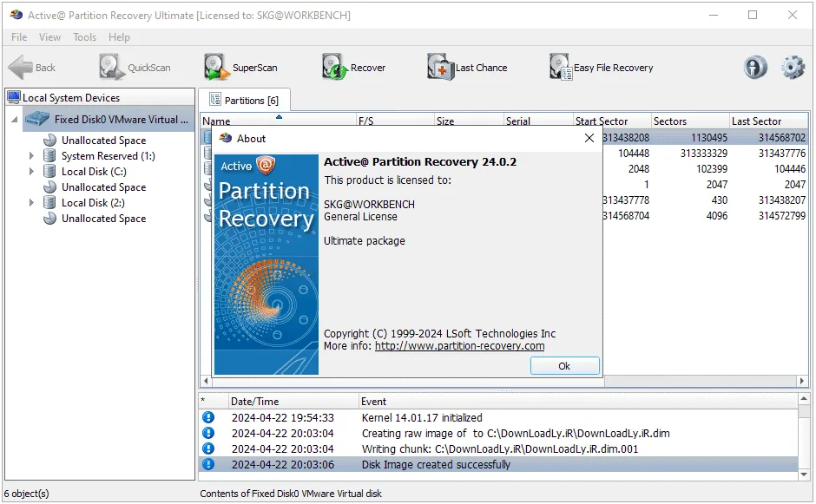Collapse the Fixed Disk0 tree node
The height and width of the screenshot is (504, 816).
point(15,120)
